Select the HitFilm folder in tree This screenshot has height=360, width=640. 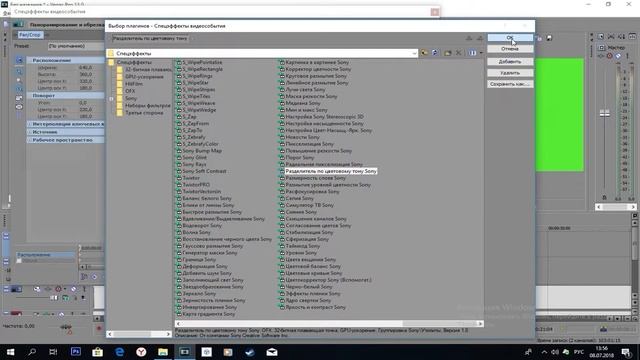pyautogui.click(x=133, y=84)
